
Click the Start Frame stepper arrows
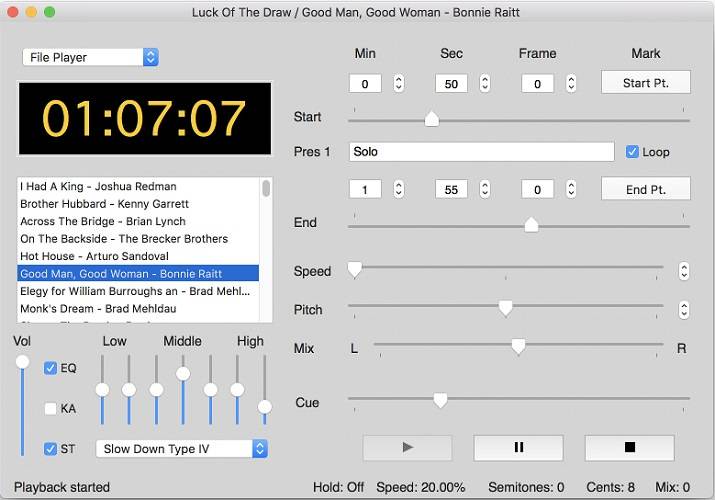(571, 83)
